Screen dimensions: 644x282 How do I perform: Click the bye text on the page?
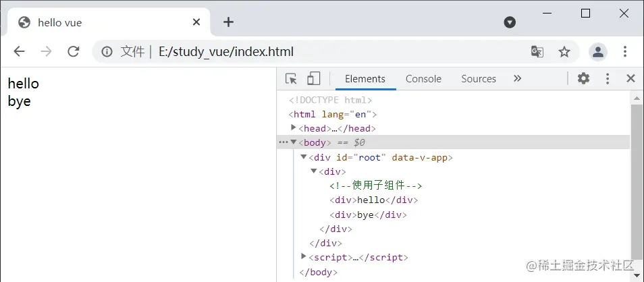pos(20,101)
